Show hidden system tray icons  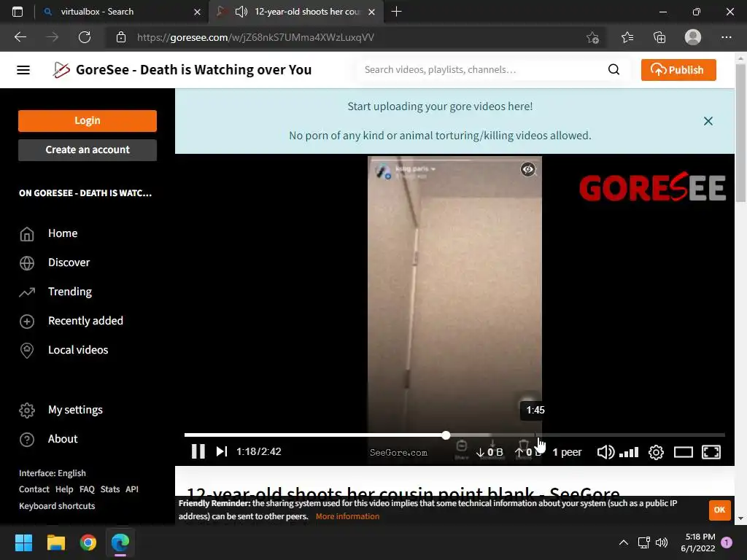coord(623,542)
